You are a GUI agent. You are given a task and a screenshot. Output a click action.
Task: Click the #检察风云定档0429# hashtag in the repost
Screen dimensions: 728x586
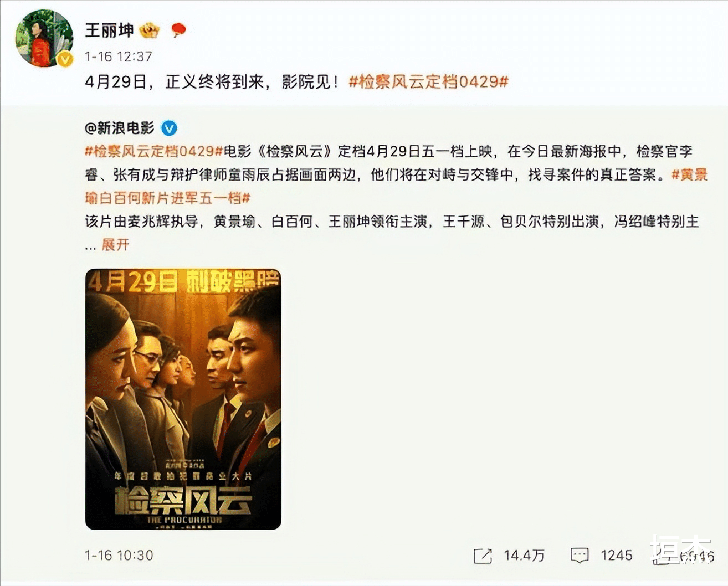click(x=154, y=151)
